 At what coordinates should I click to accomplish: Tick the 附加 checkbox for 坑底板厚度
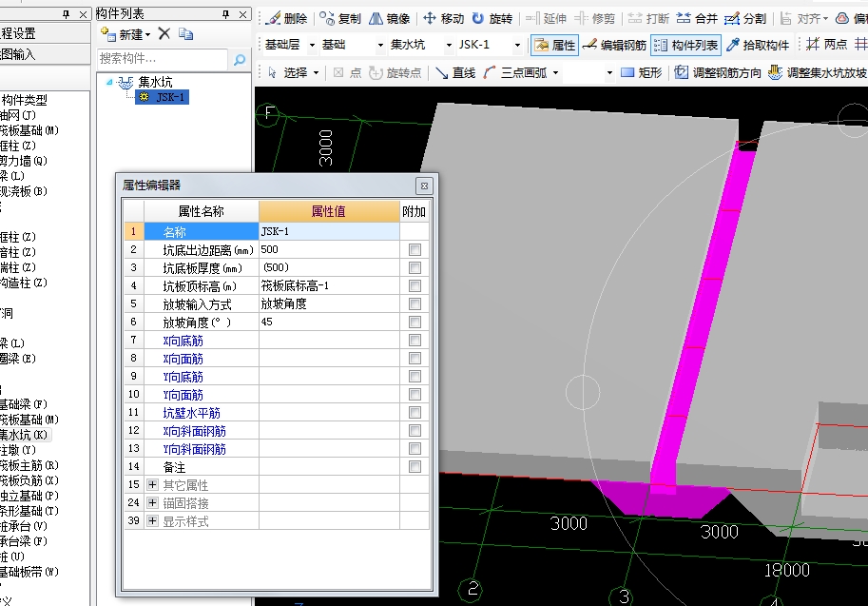click(x=415, y=268)
